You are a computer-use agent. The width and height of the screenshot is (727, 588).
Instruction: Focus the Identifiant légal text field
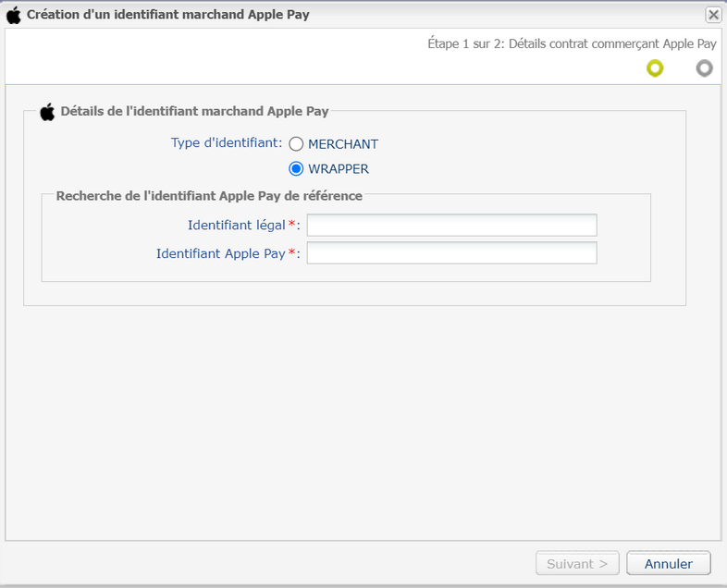(x=451, y=226)
